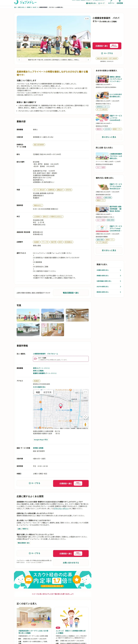The width and height of the screenshot is (138, 644).
Task: Switch map to 地図 view
Action: tap(38, 392)
